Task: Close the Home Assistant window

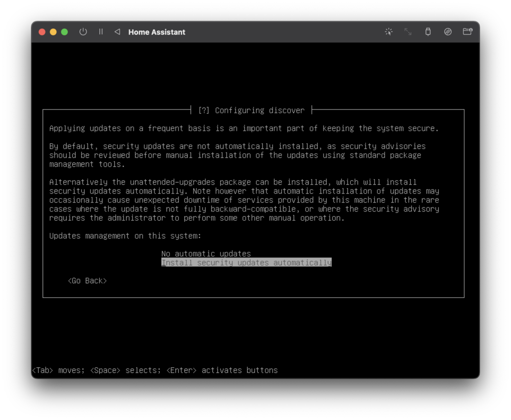Action: click(x=42, y=32)
